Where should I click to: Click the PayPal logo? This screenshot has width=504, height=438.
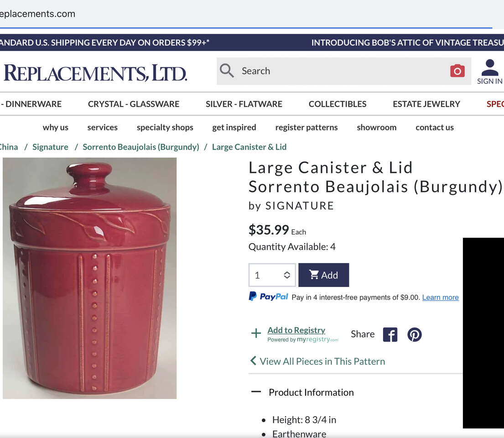coord(268,296)
